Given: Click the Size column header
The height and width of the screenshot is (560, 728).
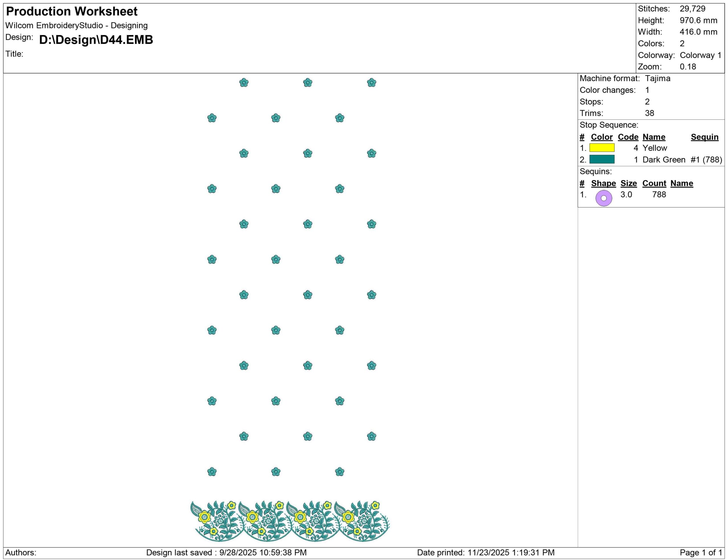Looking at the screenshot, I should pos(628,183).
